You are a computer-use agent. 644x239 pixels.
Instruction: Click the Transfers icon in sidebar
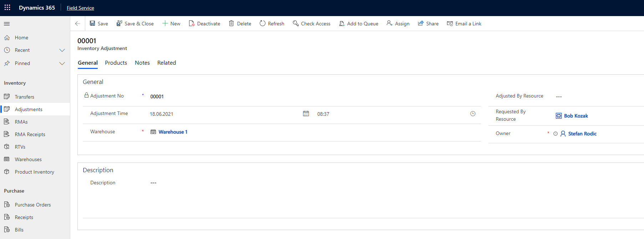click(7, 97)
